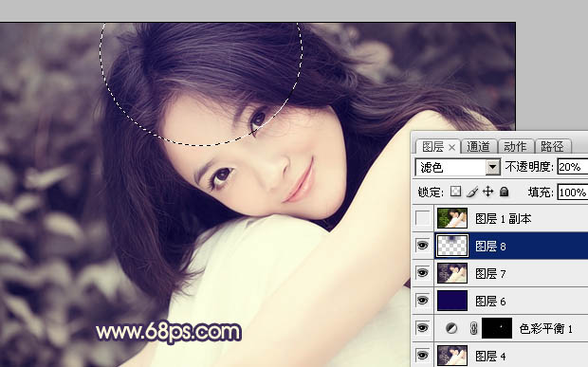
Task: Switch to the 动作 tab
Action: click(x=515, y=146)
